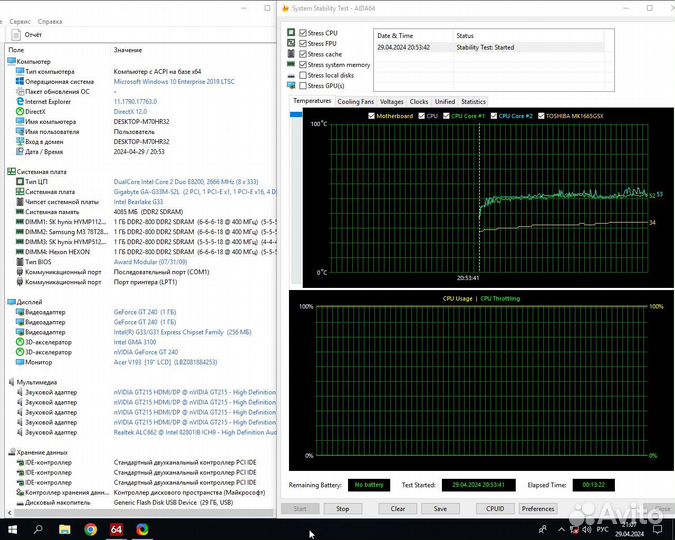Click the Дисковый накопитель drive icon
This screenshot has width=675, height=540.
[x=20, y=503]
